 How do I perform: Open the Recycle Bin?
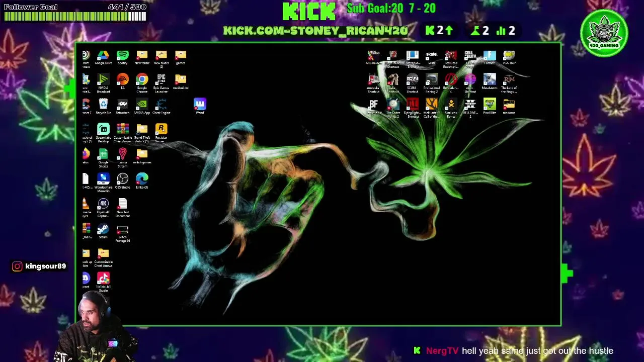click(x=103, y=107)
